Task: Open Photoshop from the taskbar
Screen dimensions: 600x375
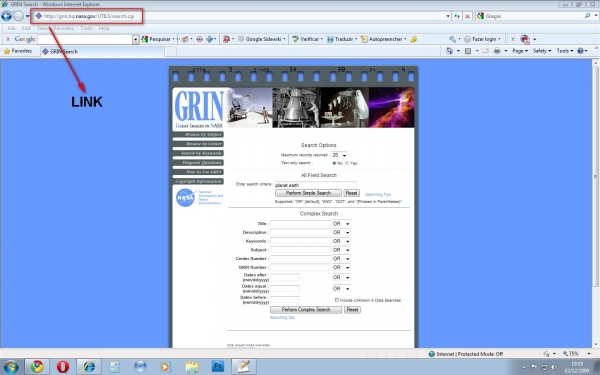Action: click(218, 367)
